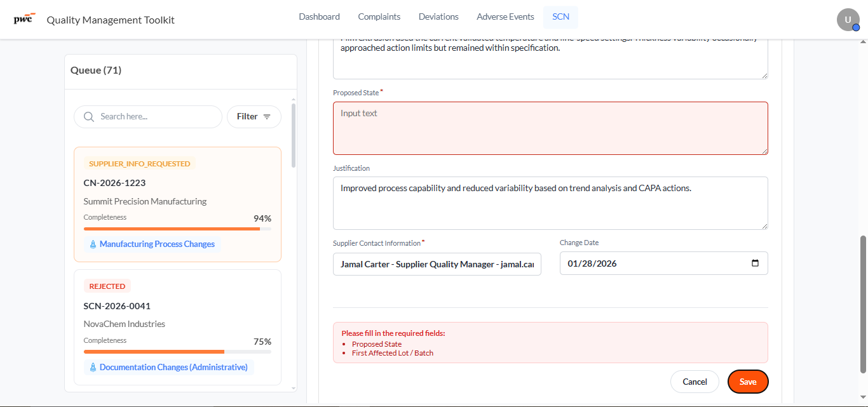Open the Dashboard tab
Viewport: 868px width, 407px height.
point(319,17)
